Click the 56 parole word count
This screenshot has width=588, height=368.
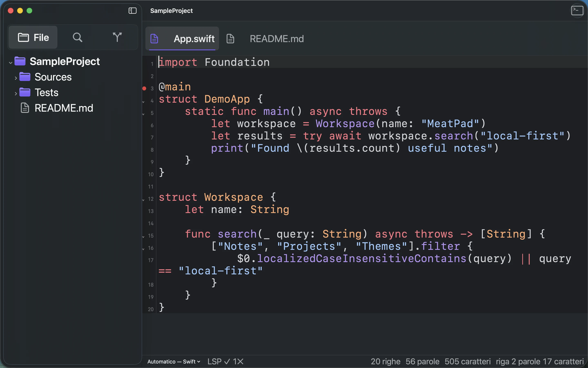422,361
